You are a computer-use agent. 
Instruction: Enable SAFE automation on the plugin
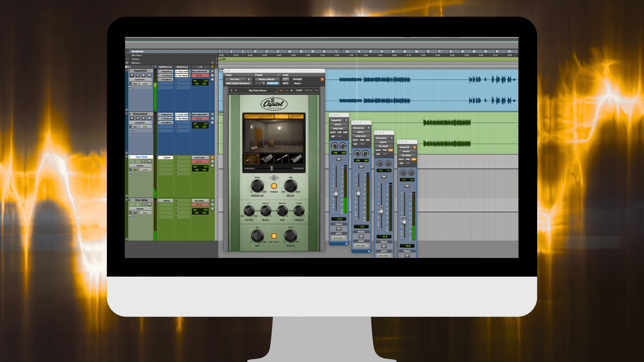tap(286, 83)
